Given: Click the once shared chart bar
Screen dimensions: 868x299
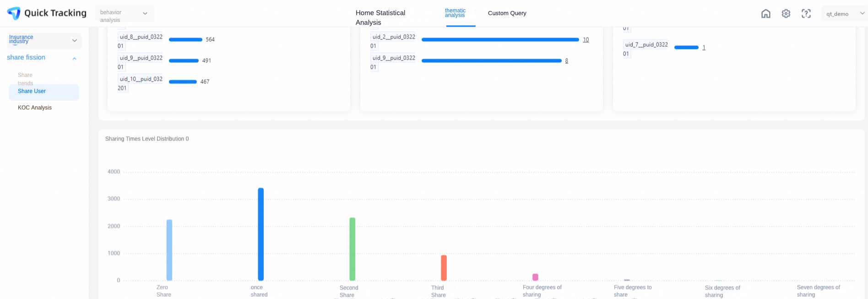Looking at the screenshot, I should click(260, 234).
